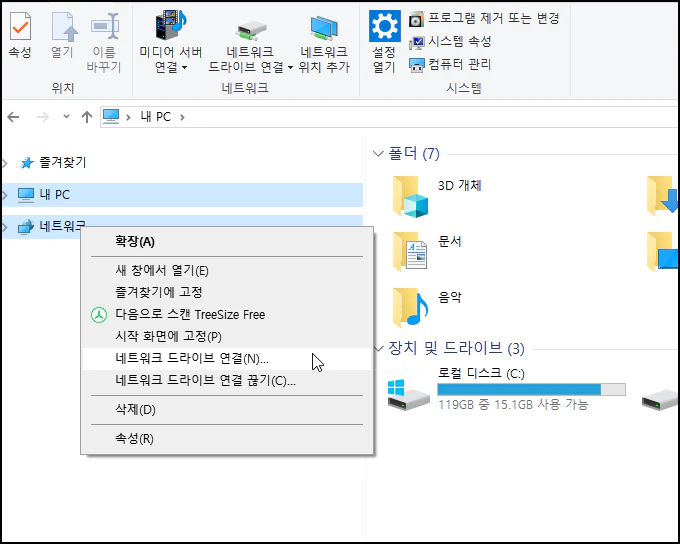Click the 열기 (Open) ribbon icon

point(63,36)
